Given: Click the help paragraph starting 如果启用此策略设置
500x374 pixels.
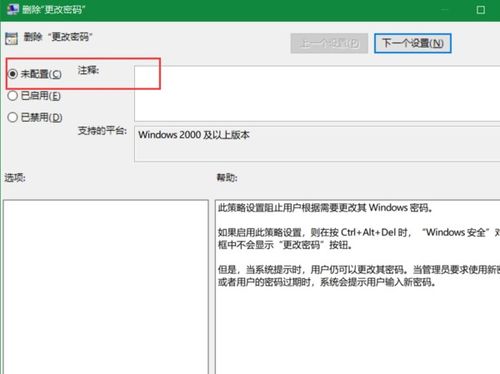Looking at the screenshot, I should (x=359, y=239).
